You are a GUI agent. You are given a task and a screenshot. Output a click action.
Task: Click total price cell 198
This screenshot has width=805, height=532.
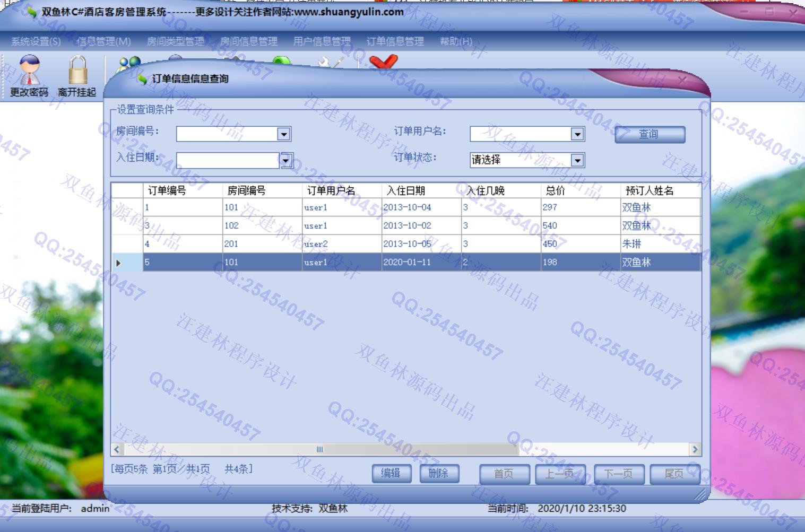[x=581, y=262]
